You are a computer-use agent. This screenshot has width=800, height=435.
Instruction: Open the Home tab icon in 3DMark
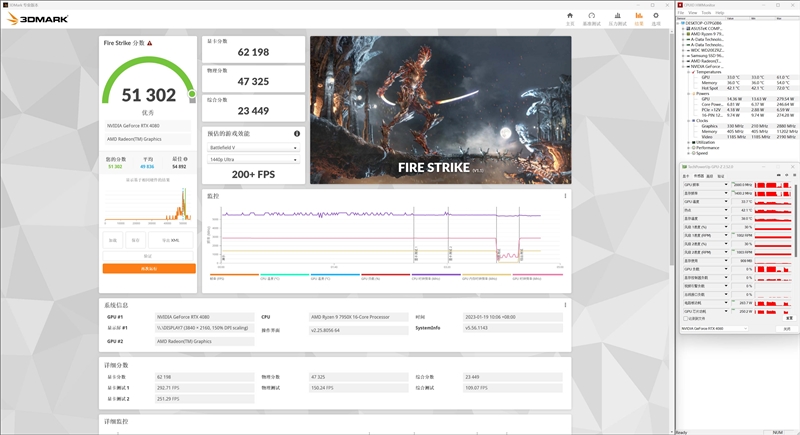tap(570, 17)
